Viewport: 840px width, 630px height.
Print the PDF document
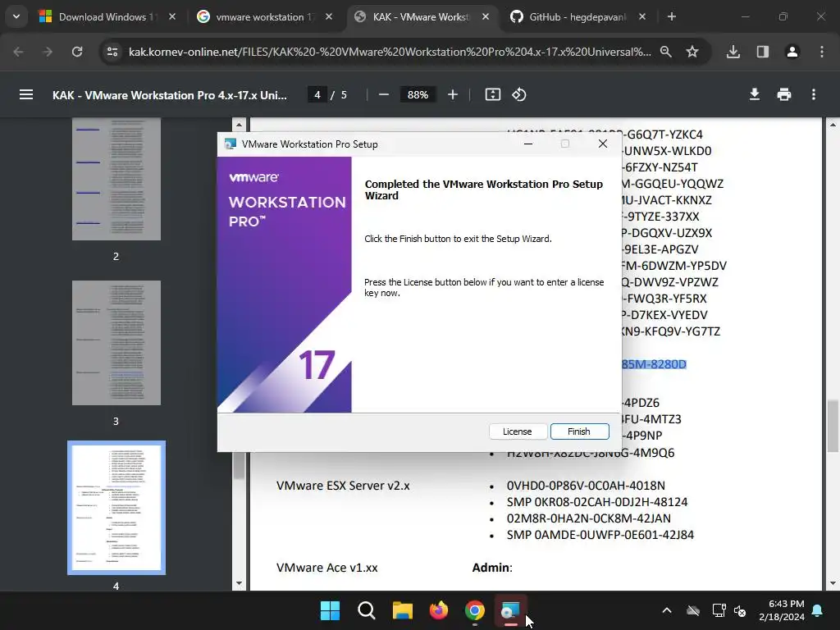coord(783,95)
